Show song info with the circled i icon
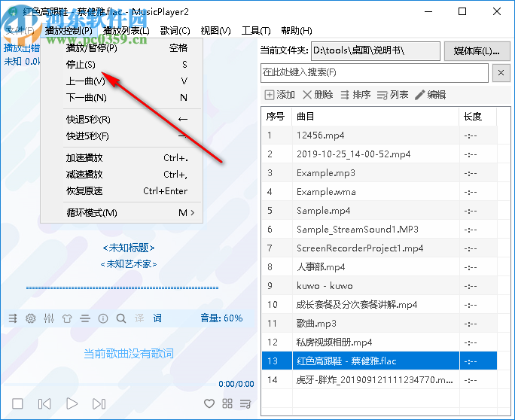The image size is (515, 420). click(x=103, y=318)
